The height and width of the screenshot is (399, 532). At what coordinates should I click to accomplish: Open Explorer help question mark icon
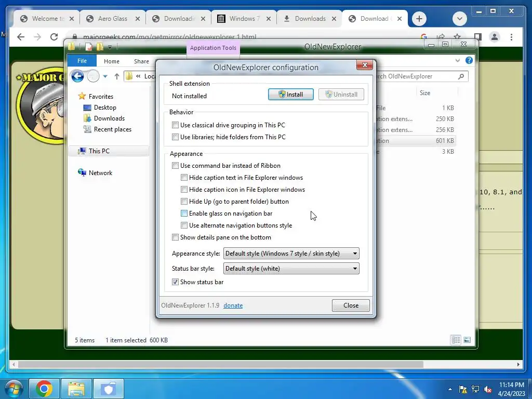(469, 60)
